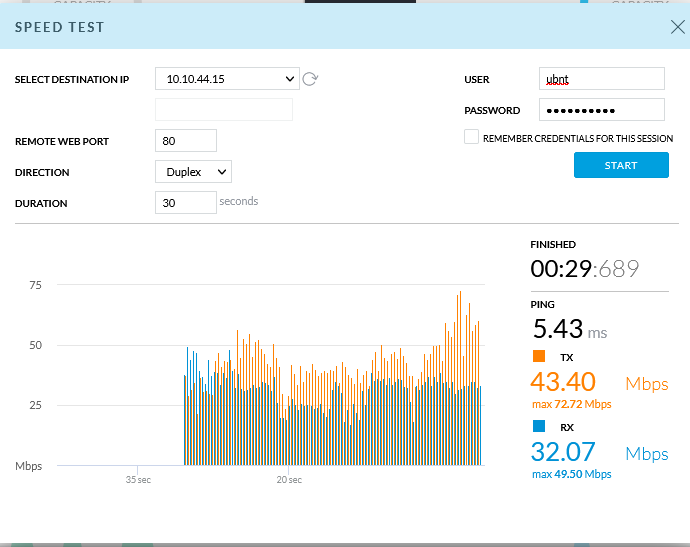Click the DIRECTION label
Viewport: 690px width, 547px height.
pyautogui.click(x=42, y=173)
